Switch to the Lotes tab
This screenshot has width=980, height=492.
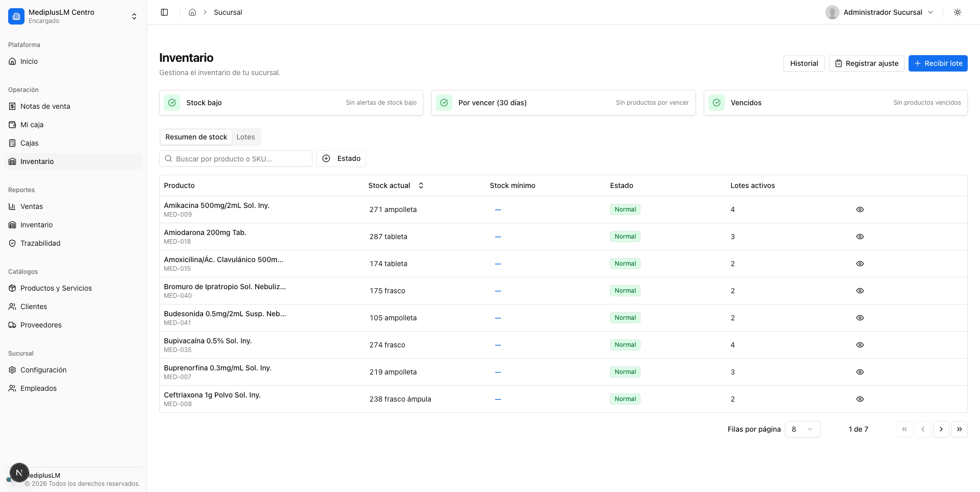[x=246, y=137]
